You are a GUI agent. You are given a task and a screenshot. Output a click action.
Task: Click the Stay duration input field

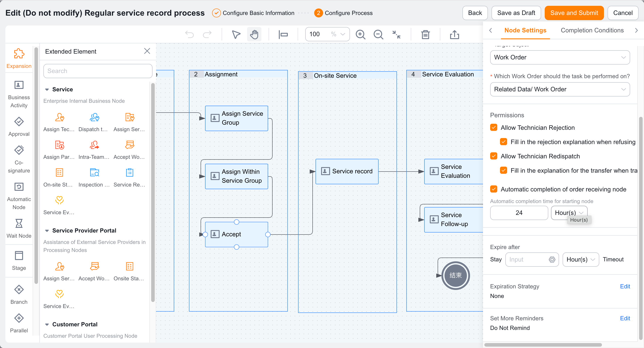(532, 259)
